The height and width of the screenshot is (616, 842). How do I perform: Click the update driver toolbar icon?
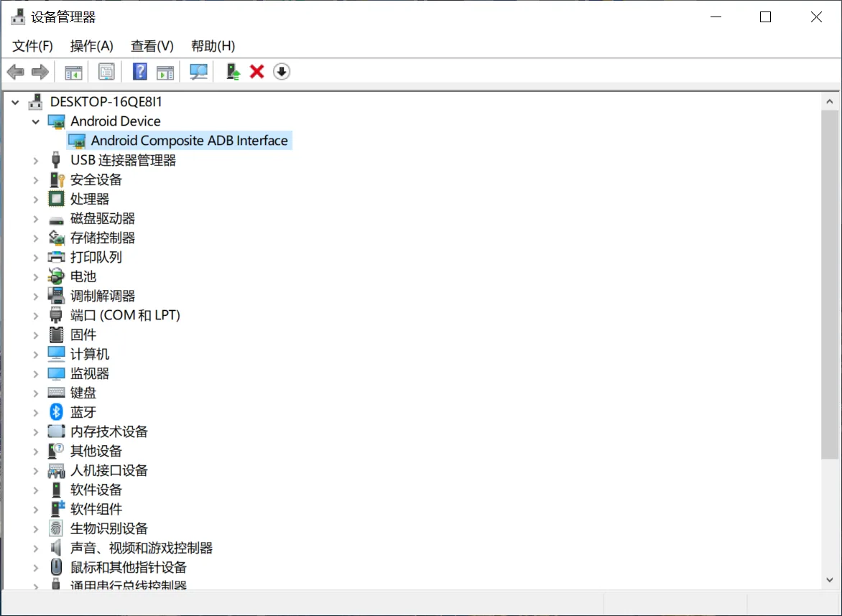coord(233,71)
